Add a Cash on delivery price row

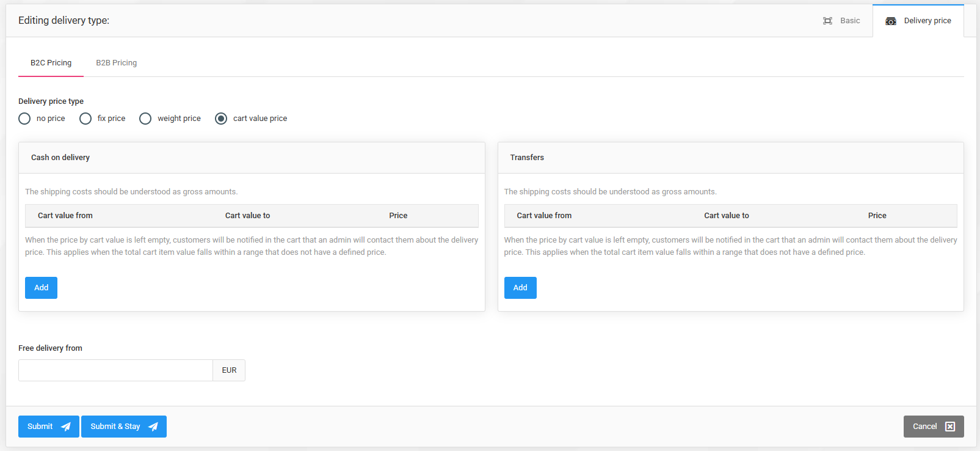tap(41, 288)
